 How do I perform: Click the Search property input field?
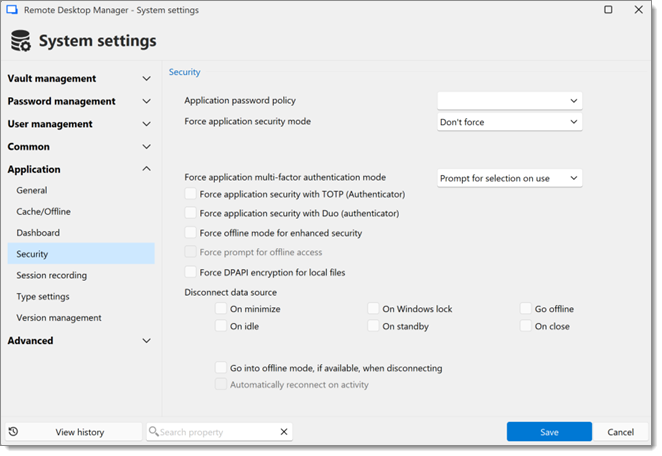click(x=219, y=432)
